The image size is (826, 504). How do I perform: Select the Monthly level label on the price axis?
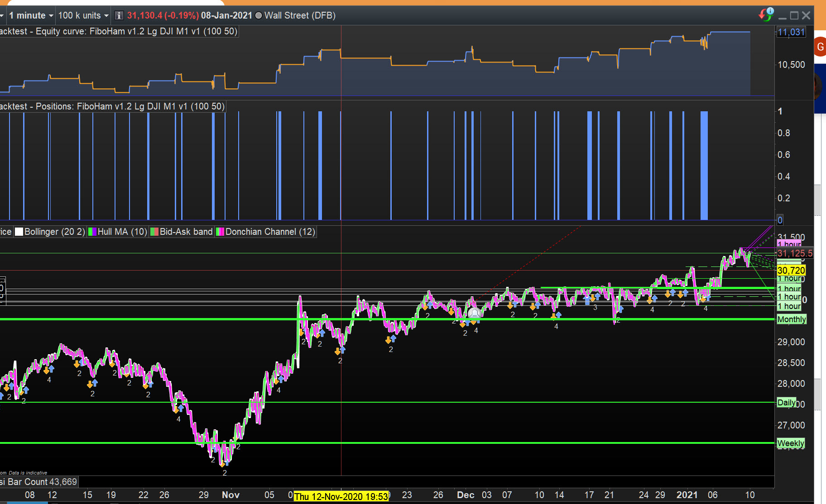coord(792,319)
